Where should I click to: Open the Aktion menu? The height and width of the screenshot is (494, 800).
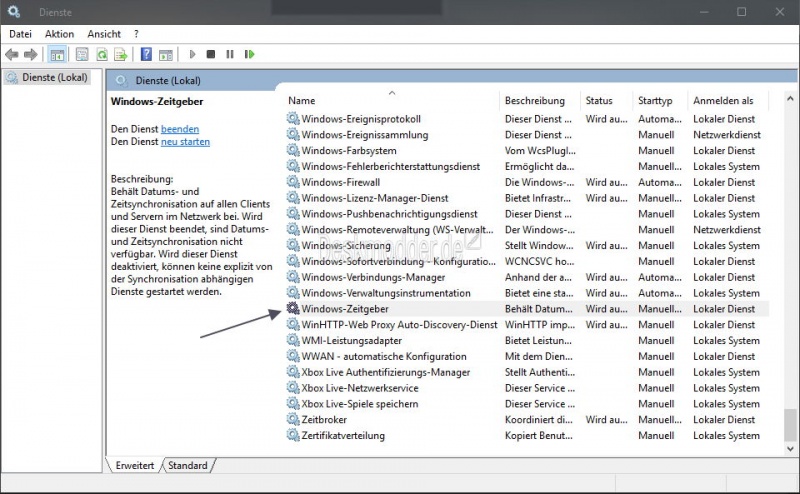coord(59,34)
